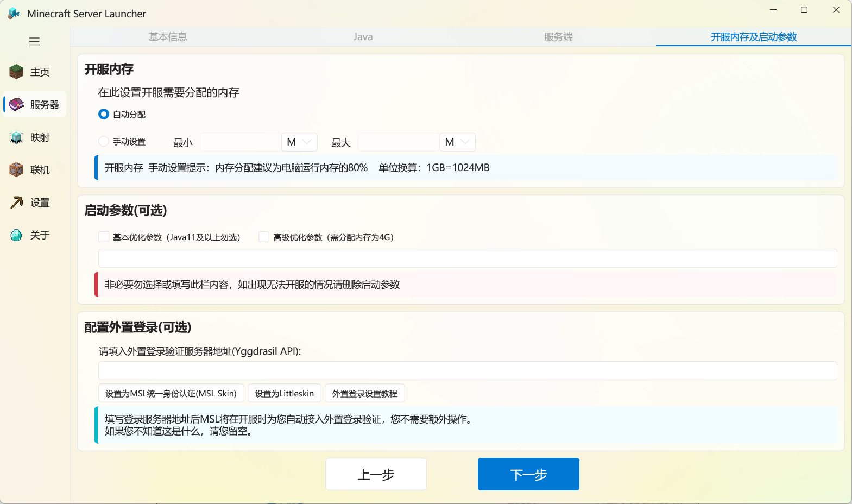Viewport: 852px width, 504px height.
Task: Open the 主页 grass block icon
Action: tap(16, 72)
